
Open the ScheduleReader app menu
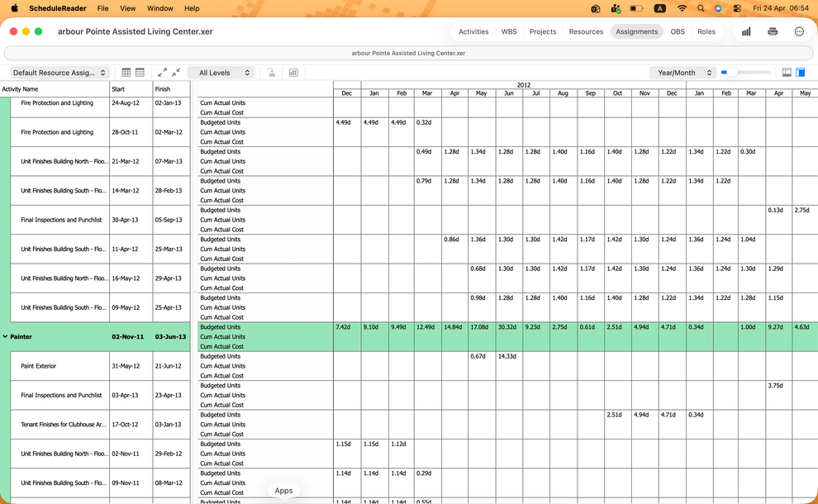coord(57,8)
